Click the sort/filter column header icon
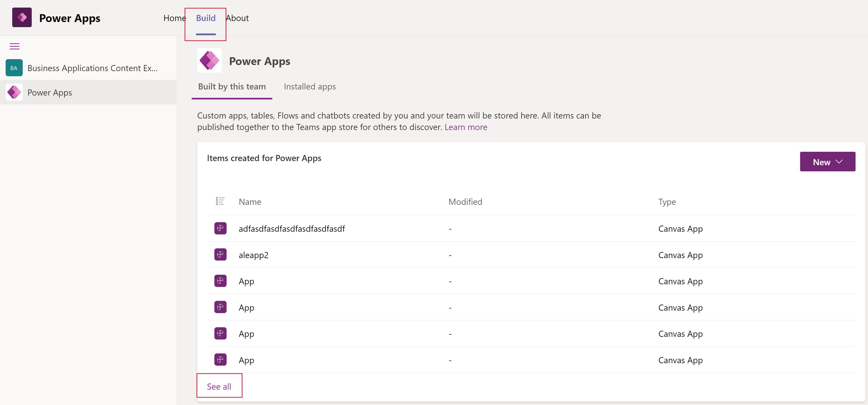Image resolution: width=868 pixels, height=405 pixels. [220, 201]
